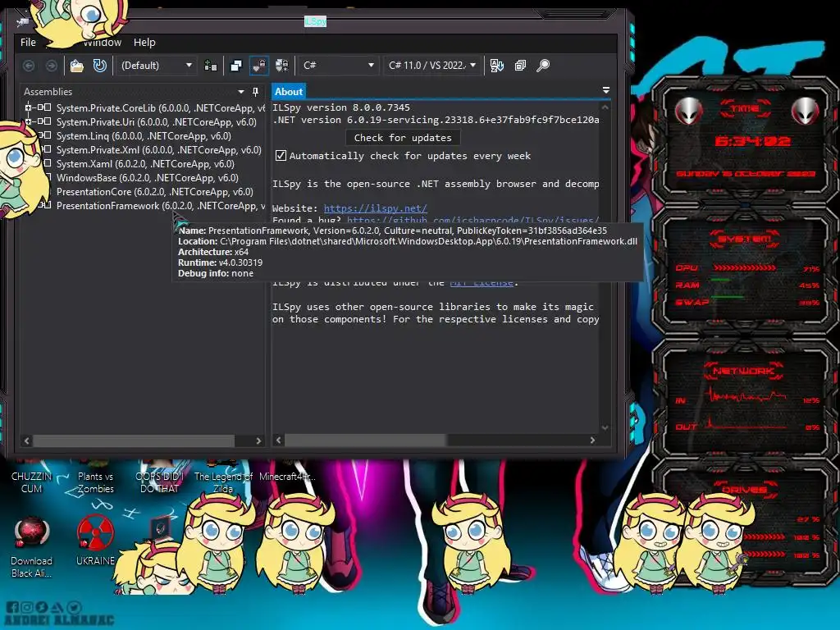The image size is (840, 630).
Task: Select OOPS DID I DO THAT desktop shortcut label
Action: (x=159, y=482)
